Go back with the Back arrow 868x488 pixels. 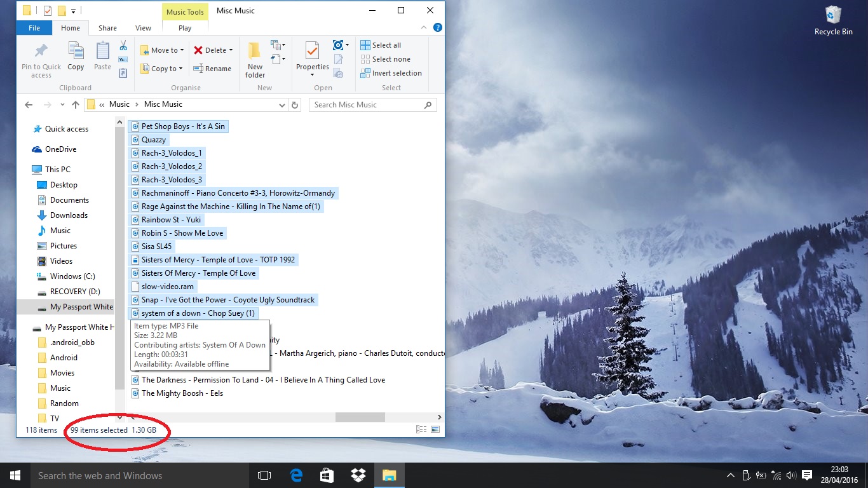click(x=29, y=105)
